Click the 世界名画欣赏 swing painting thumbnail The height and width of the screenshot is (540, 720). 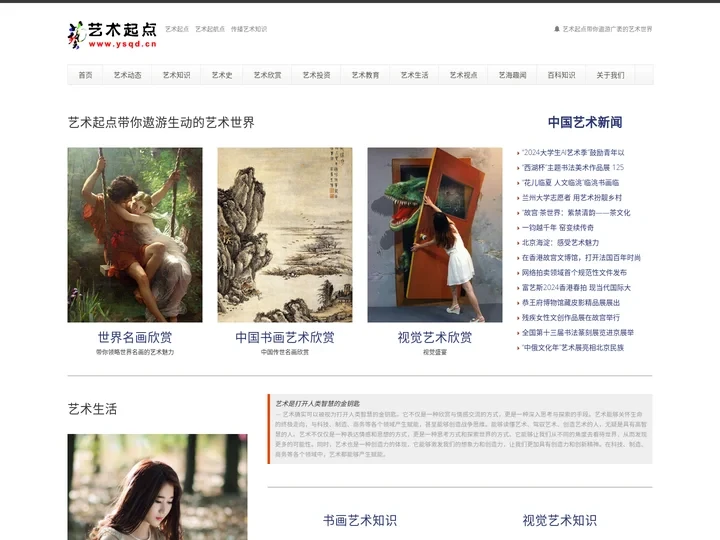click(x=135, y=235)
